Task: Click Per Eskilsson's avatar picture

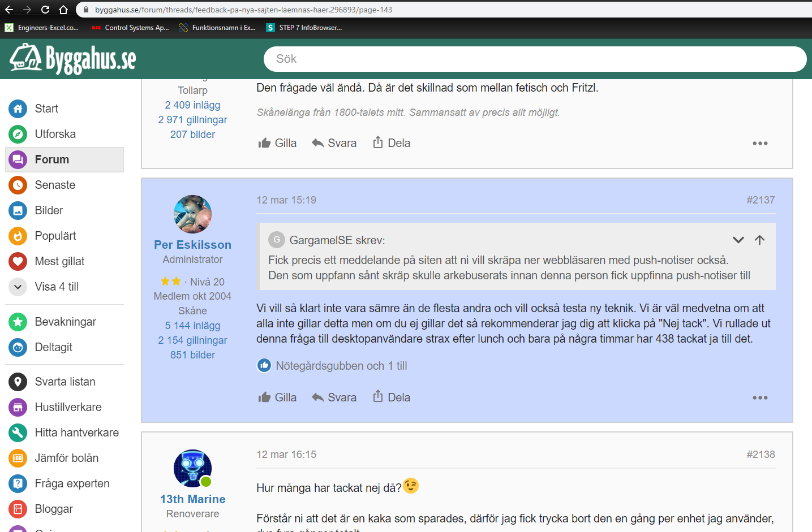Action: (192, 214)
